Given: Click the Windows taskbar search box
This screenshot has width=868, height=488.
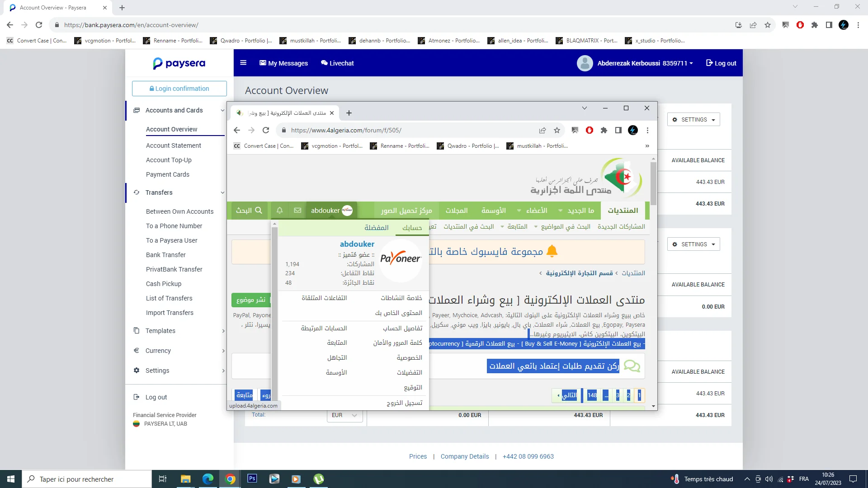Looking at the screenshot, I should 87,479.
